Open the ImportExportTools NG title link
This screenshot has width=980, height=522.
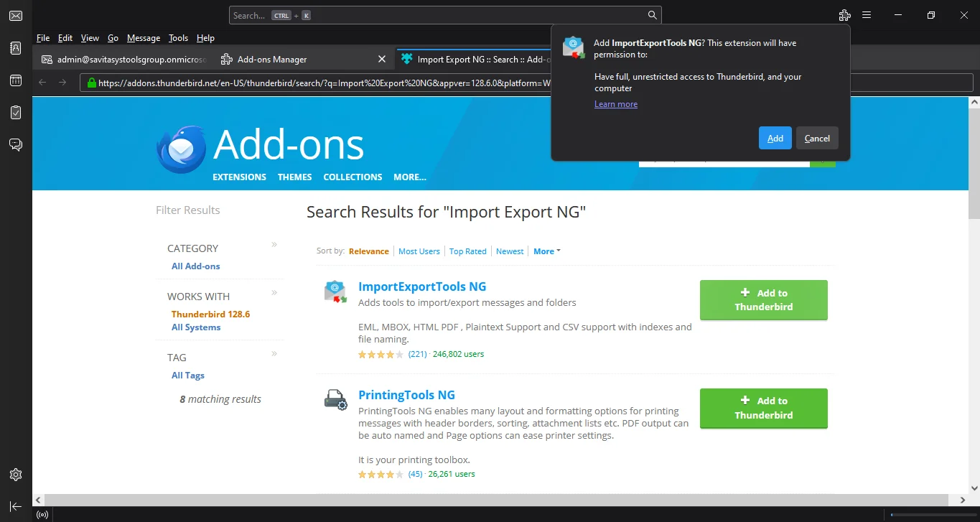tap(422, 286)
